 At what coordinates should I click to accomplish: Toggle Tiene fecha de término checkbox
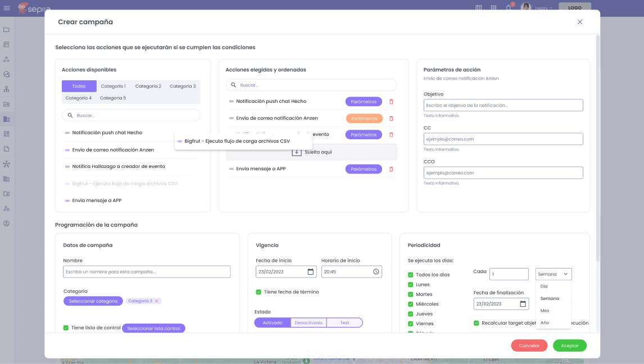pyautogui.click(x=258, y=292)
